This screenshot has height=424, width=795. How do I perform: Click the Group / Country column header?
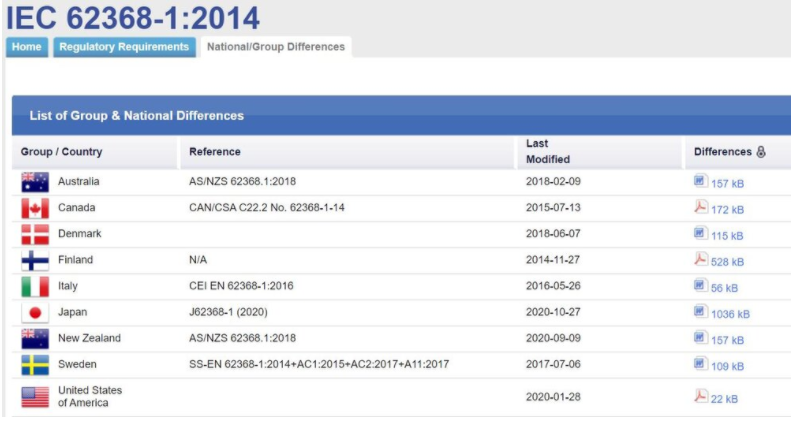62,152
